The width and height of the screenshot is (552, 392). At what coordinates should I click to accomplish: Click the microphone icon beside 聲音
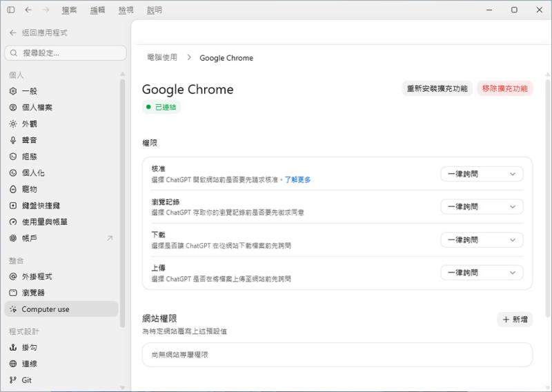[x=13, y=140]
